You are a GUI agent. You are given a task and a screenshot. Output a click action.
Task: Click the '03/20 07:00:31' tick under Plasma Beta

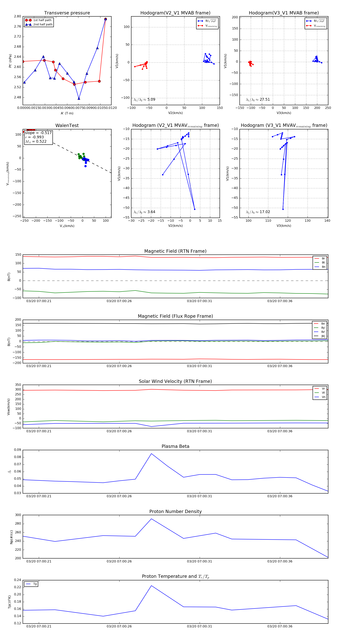(199, 496)
